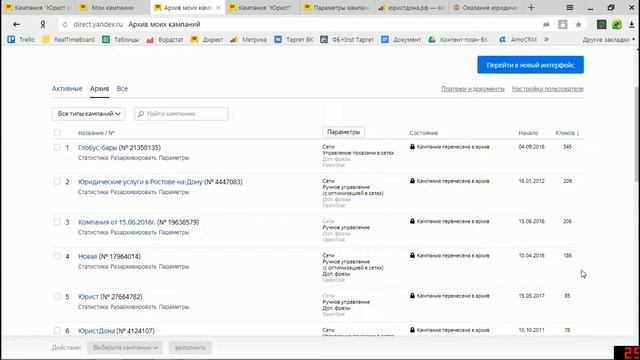Check the box for campaign Юрист
This screenshot has width=640, height=360.
(x=57, y=297)
